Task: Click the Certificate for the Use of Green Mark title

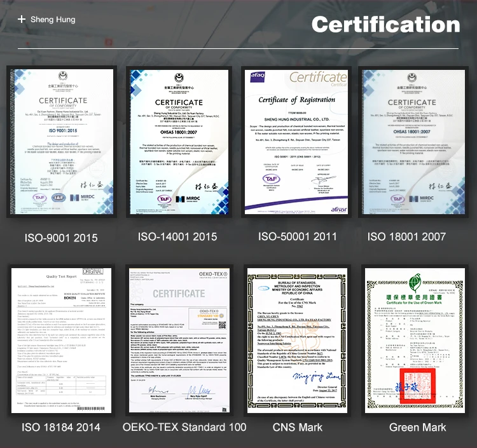Action: (414, 302)
